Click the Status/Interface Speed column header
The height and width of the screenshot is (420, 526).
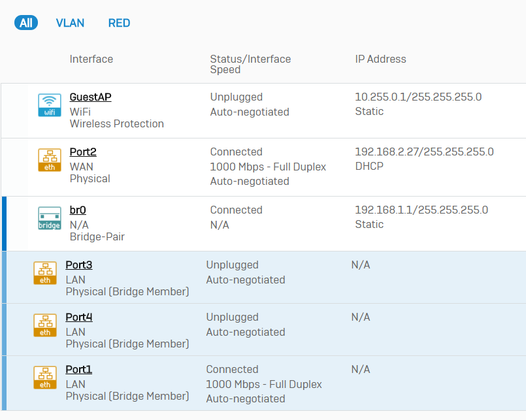[x=250, y=64]
